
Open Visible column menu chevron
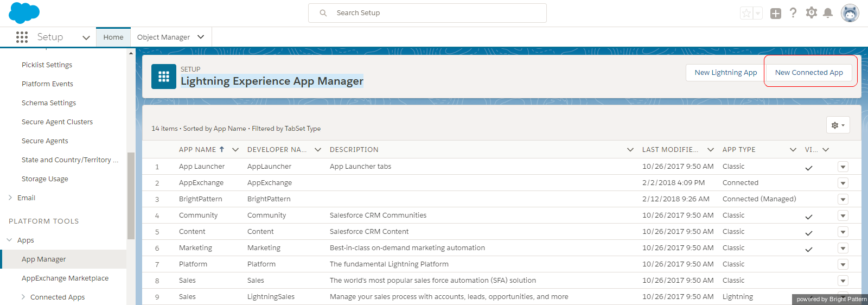826,149
